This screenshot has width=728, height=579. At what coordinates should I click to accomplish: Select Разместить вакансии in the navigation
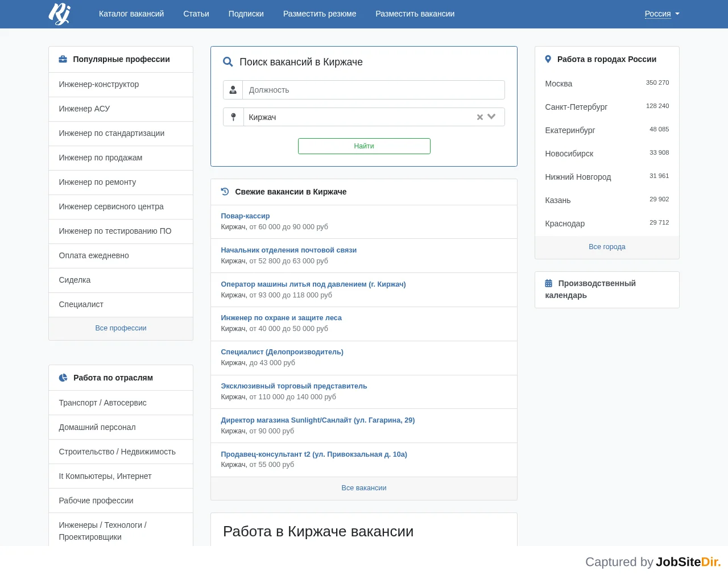tap(415, 14)
